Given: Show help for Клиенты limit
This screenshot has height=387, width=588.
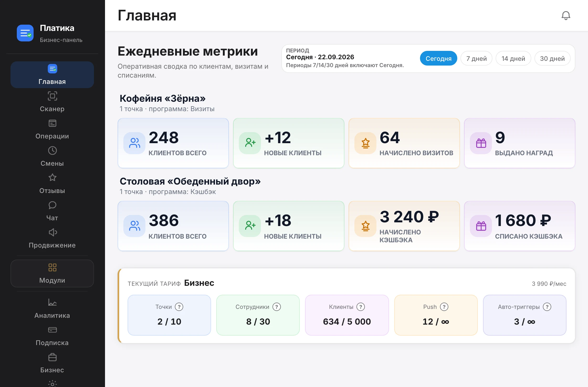Looking at the screenshot, I should click(361, 307).
